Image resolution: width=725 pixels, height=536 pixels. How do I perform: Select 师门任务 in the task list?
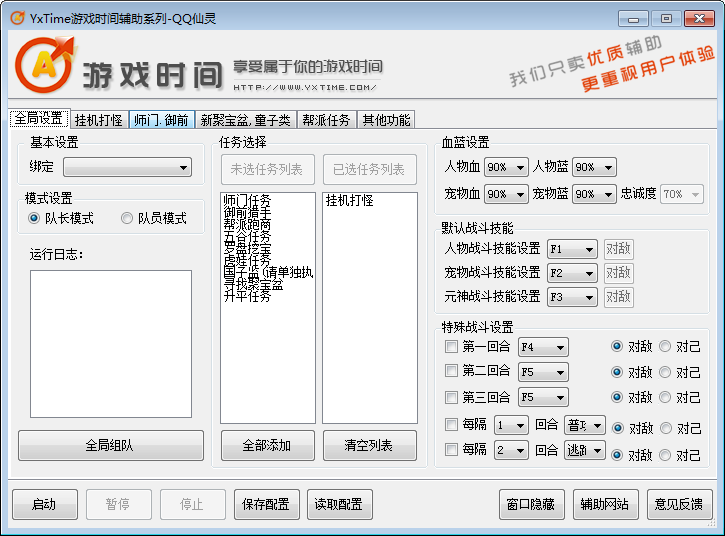[247, 201]
